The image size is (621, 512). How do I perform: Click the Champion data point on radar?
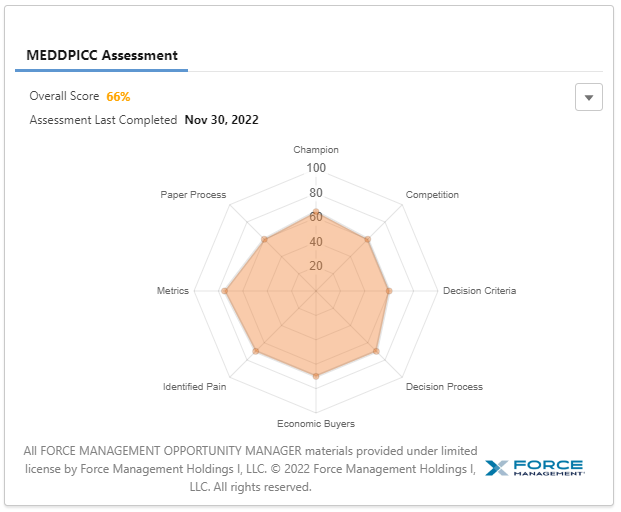(x=316, y=212)
